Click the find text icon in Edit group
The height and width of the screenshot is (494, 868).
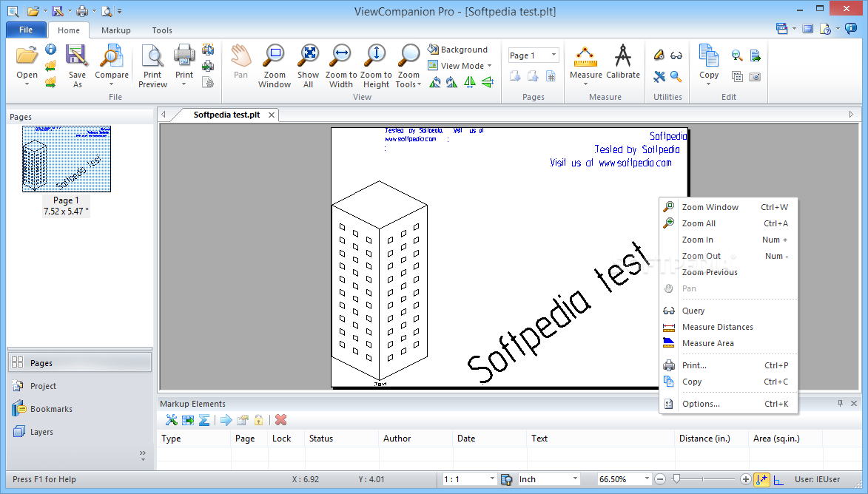coord(737,55)
